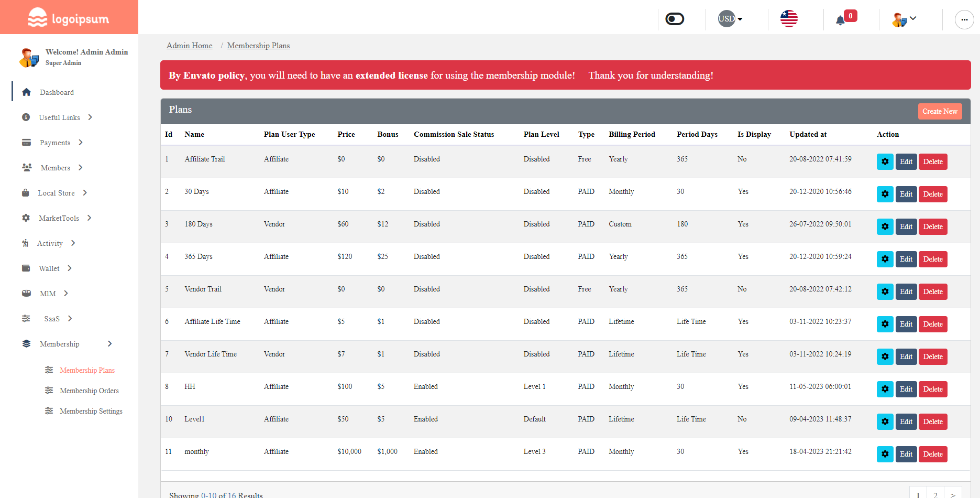Screen dimensions: 980x498
Task: Open the Wallet sidebar icon
Action: [26, 268]
